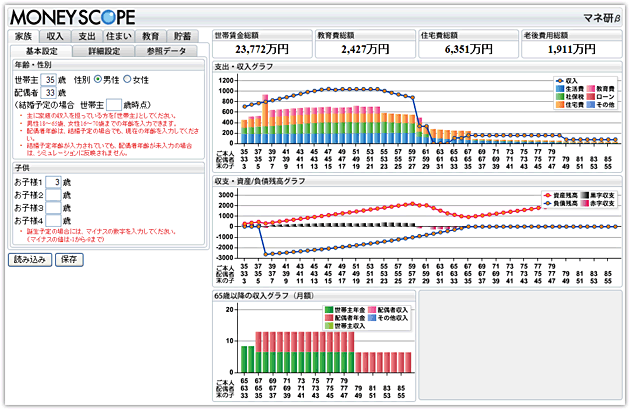The height and width of the screenshot is (410, 630).
Task: Click the お子様3 age field
Action: coord(53,208)
